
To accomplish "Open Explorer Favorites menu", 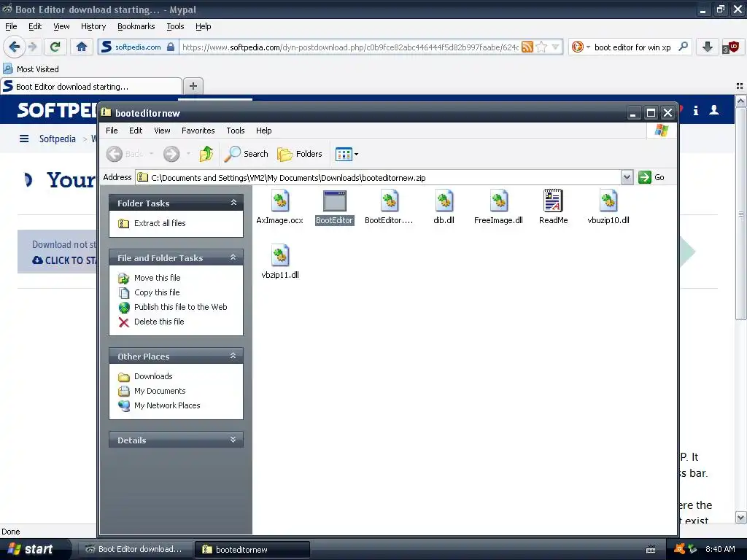I will point(198,131).
